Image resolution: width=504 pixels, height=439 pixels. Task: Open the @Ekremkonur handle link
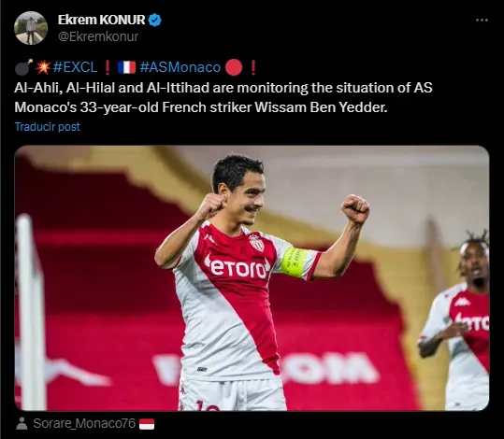click(98, 36)
